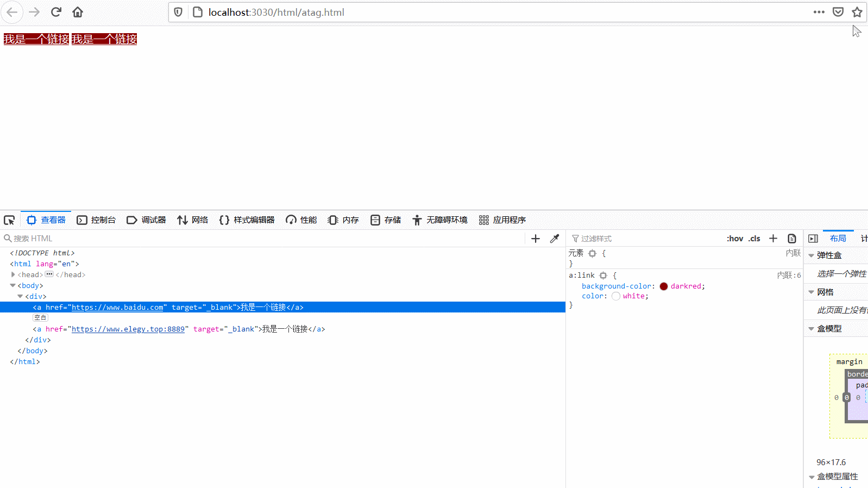This screenshot has height=488, width=868.
Task: Expand the head element in markup tree
Action: click(13, 274)
